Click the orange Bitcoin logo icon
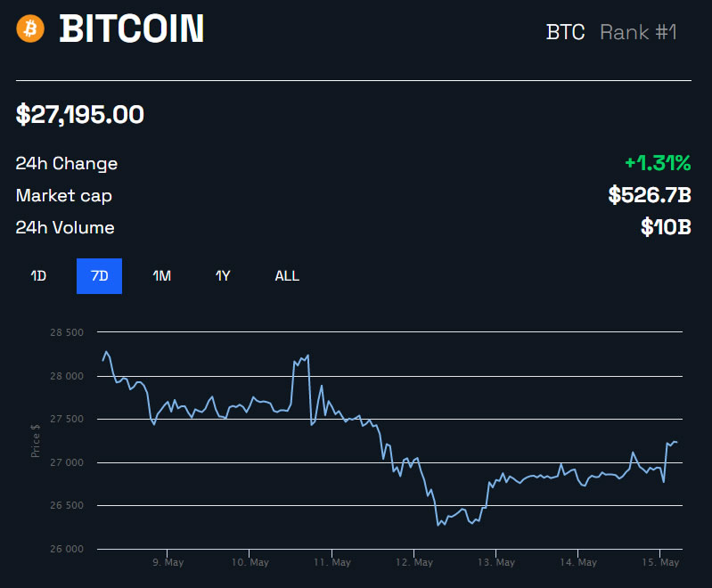 tap(29, 29)
